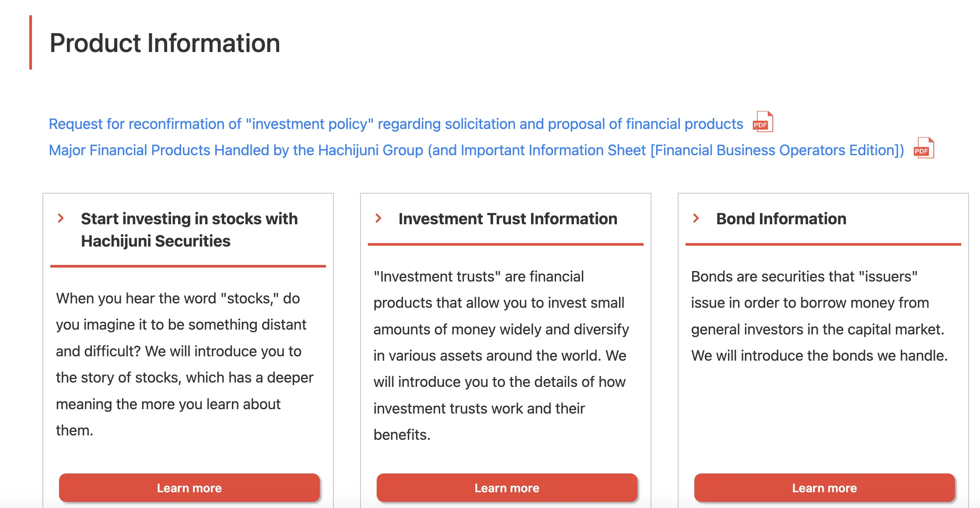Open Start investing in stocks with Hachijuni heading
The height and width of the screenshot is (508, 980).
click(x=189, y=230)
